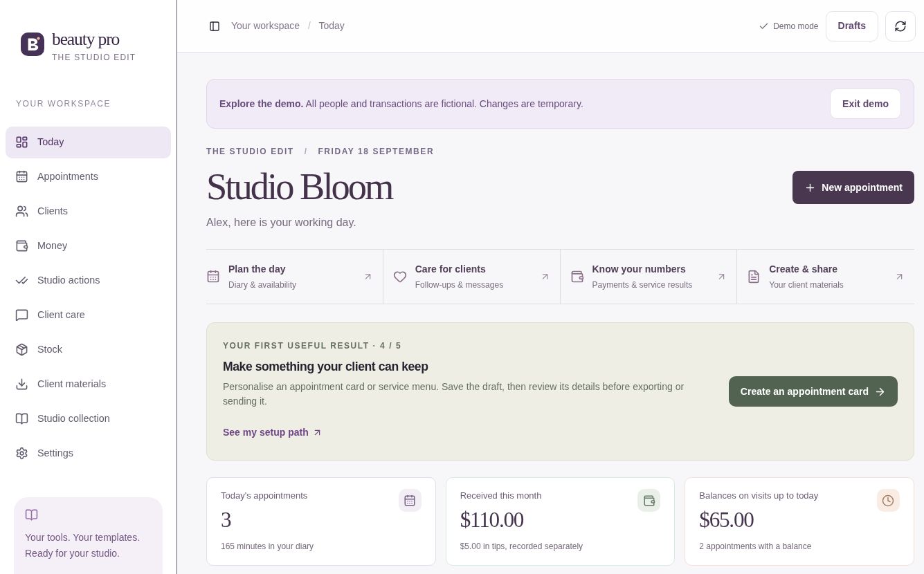Click the wallet icon in Received this month card
The image size is (924, 574).
(x=649, y=501)
